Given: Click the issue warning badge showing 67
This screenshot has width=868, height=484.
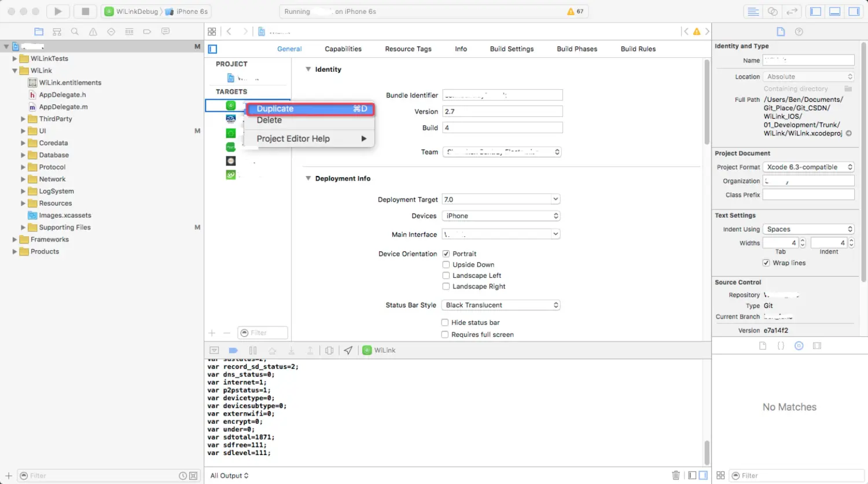Looking at the screenshot, I should tap(576, 12).
